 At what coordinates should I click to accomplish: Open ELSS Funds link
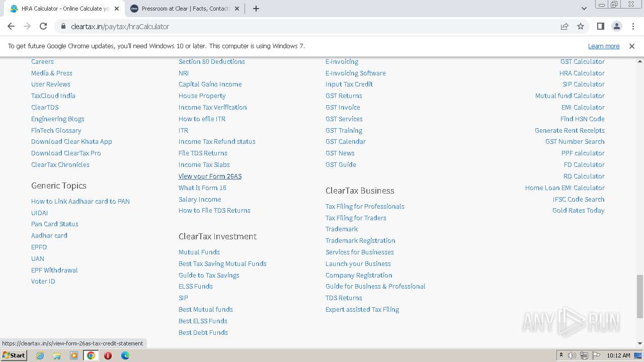click(196, 286)
